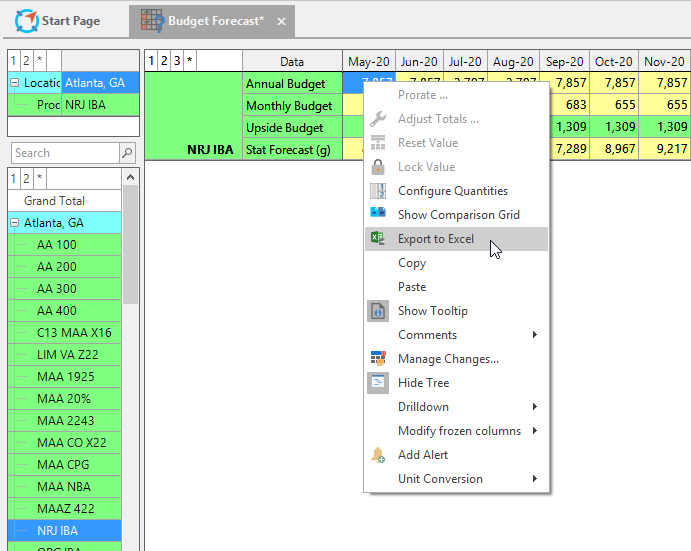Click the Show Comparison Grid icon
The width and height of the screenshot is (691, 551).
378,212
